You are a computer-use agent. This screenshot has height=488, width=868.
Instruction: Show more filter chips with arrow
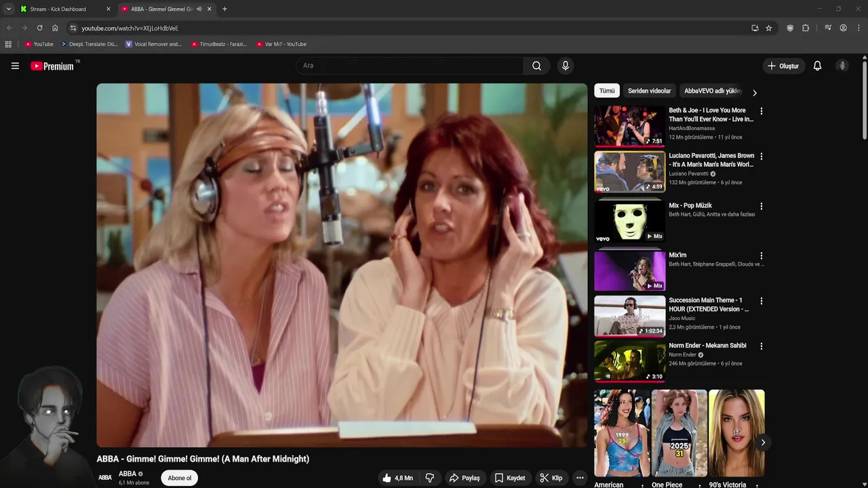(x=754, y=92)
